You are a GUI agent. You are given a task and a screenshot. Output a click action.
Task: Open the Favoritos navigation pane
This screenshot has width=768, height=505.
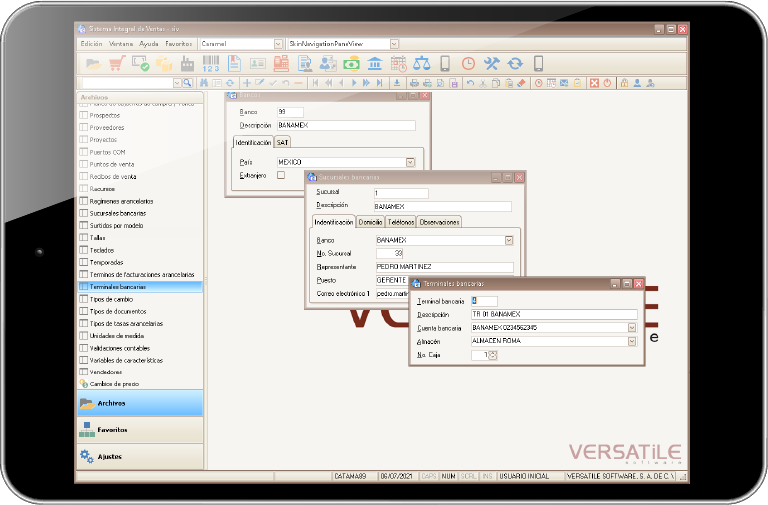point(140,430)
